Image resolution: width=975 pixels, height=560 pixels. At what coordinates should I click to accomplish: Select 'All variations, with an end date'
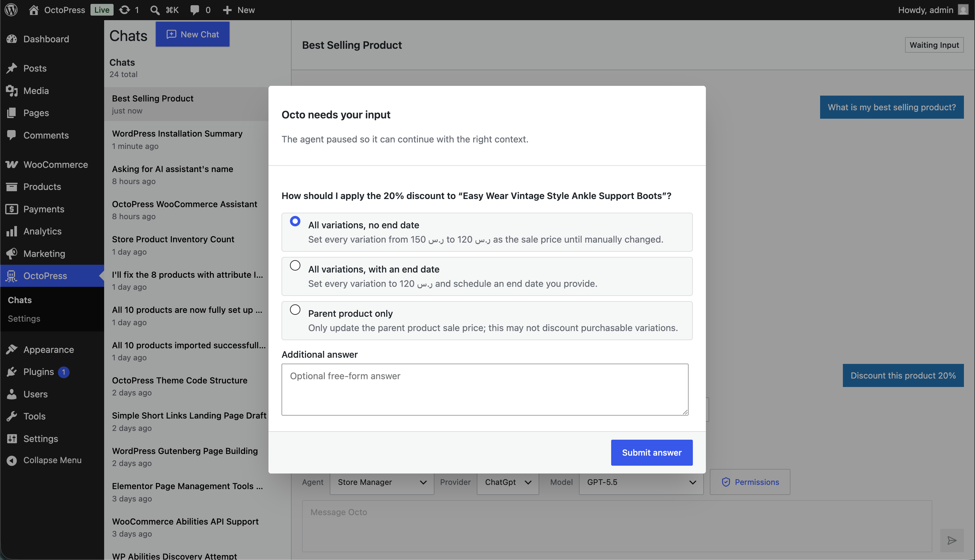click(295, 265)
